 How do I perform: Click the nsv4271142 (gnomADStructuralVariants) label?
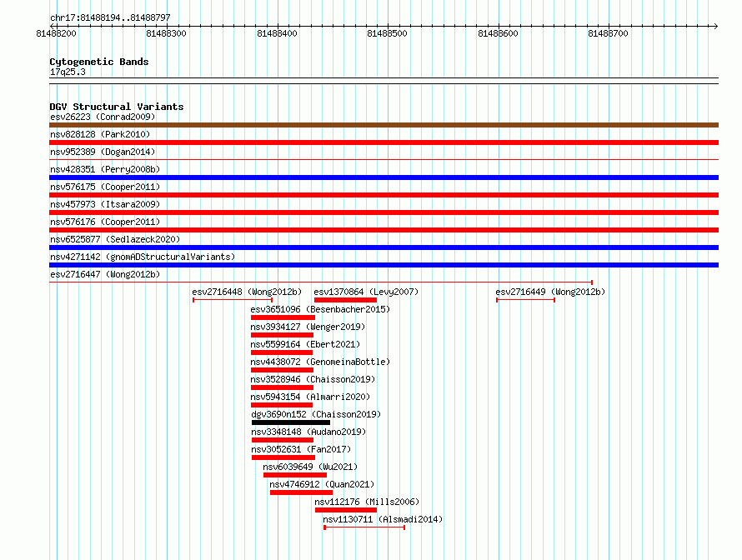(143, 257)
